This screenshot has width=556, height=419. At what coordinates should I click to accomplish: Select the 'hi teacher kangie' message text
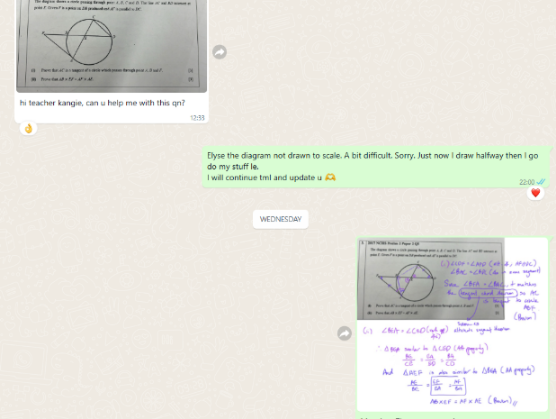click(x=102, y=103)
